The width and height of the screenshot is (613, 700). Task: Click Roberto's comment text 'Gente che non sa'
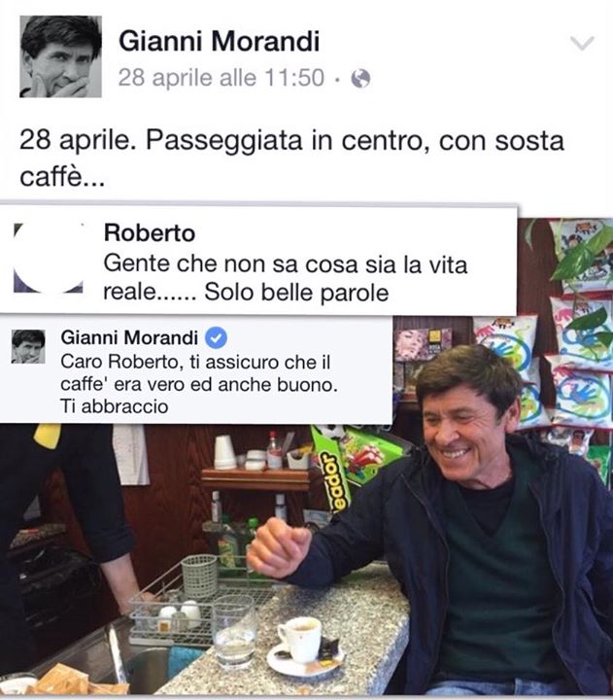[x=286, y=278]
